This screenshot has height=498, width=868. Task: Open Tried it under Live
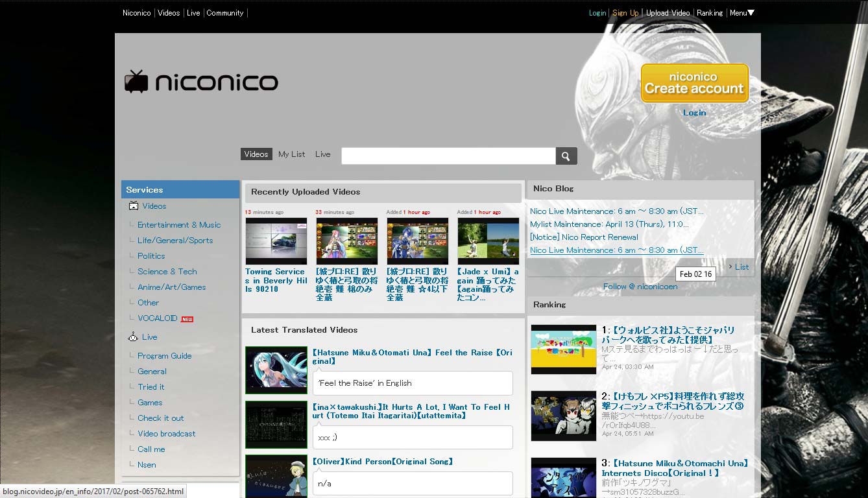pos(151,387)
